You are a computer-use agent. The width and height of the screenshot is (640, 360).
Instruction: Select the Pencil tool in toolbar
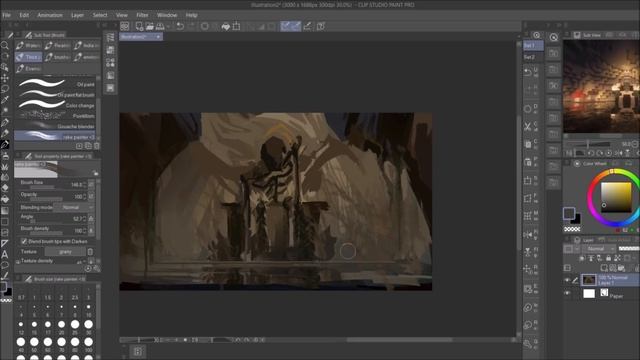[x=5, y=133]
